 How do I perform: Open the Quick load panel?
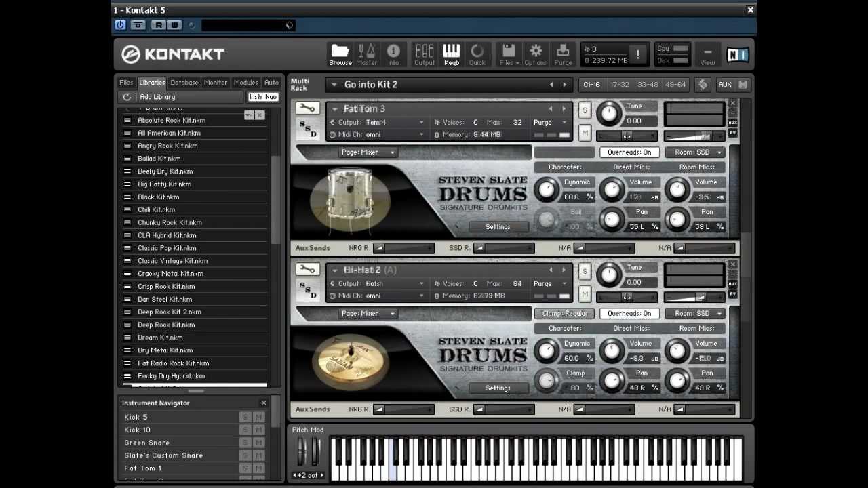[x=477, y=54]
